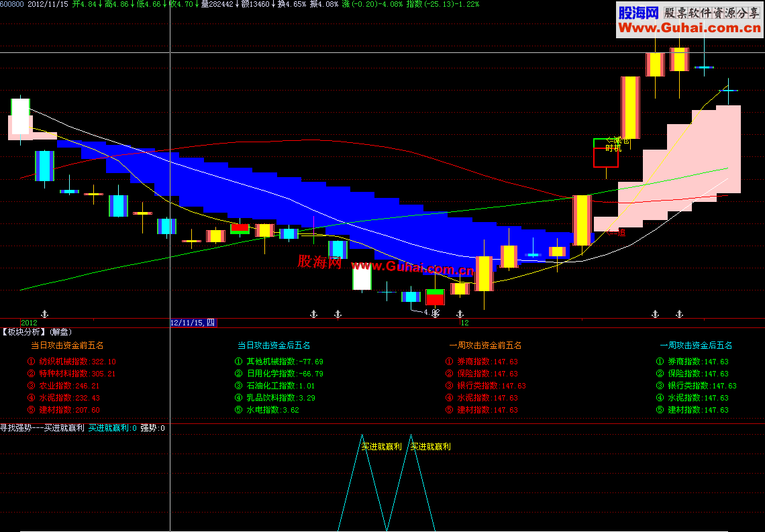Click the 一周攻击资金前五名 column heading

pos(485,345)
